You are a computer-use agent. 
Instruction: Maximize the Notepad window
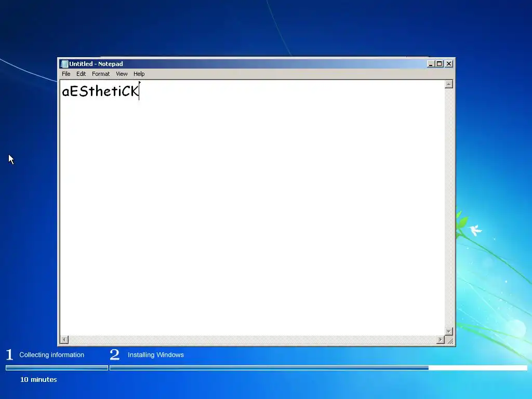click(440, 64)
